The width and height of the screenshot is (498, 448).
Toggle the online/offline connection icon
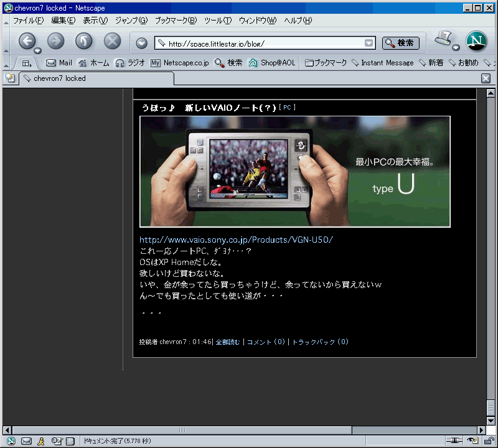(454, 441)
